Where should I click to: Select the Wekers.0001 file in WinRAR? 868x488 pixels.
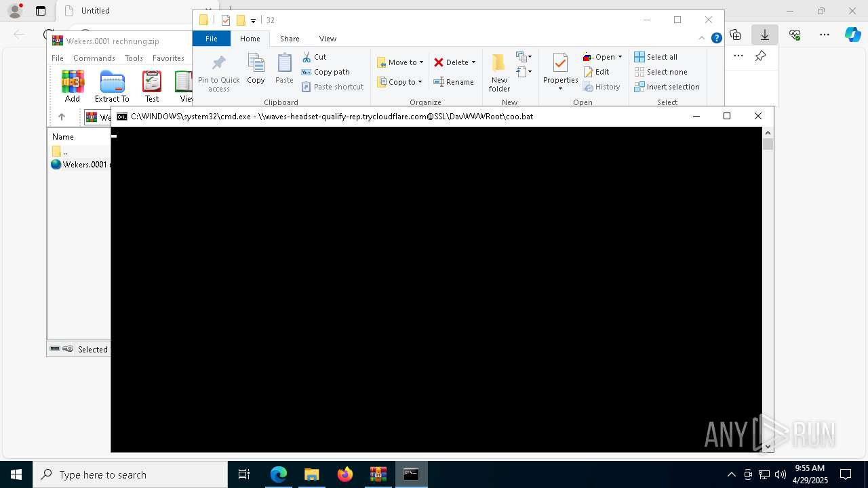(80, 164)
